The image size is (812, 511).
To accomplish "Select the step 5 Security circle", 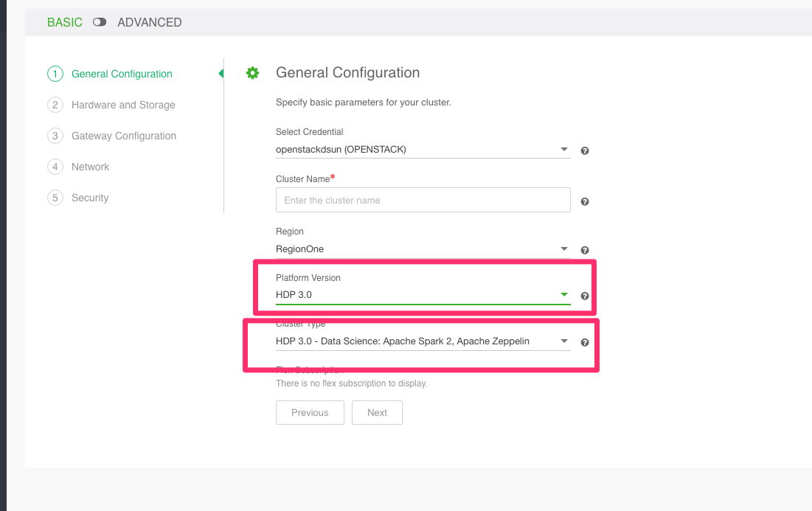I will pyautogui.click(x=55, y=198).
